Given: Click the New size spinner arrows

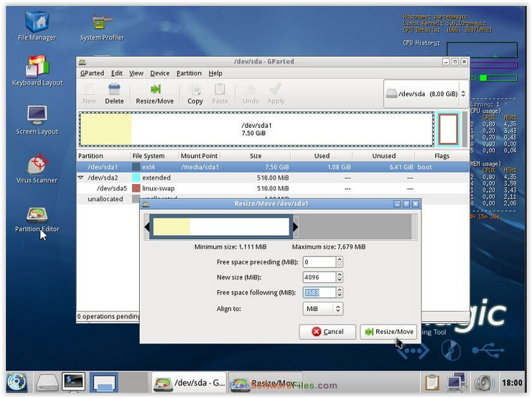Looking at the screenshot, I should 340,277.
